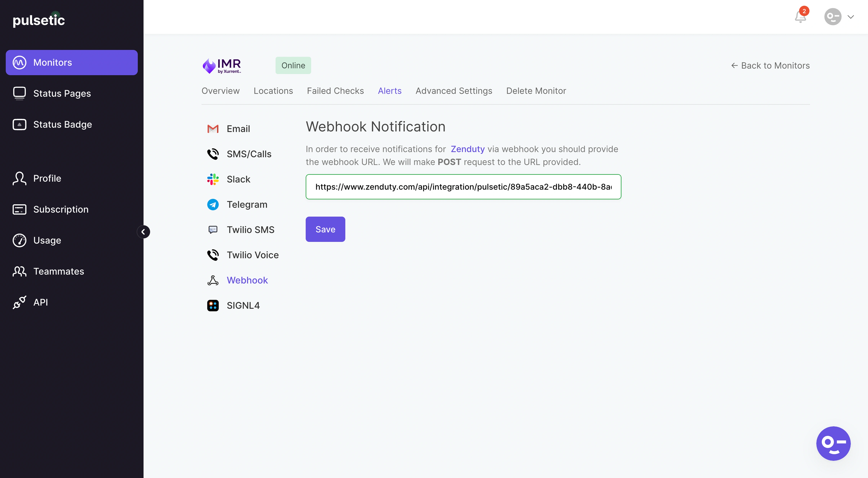The image size is (868, 478).
Task: Open the Teammates sidebar item
Action: 59,271
